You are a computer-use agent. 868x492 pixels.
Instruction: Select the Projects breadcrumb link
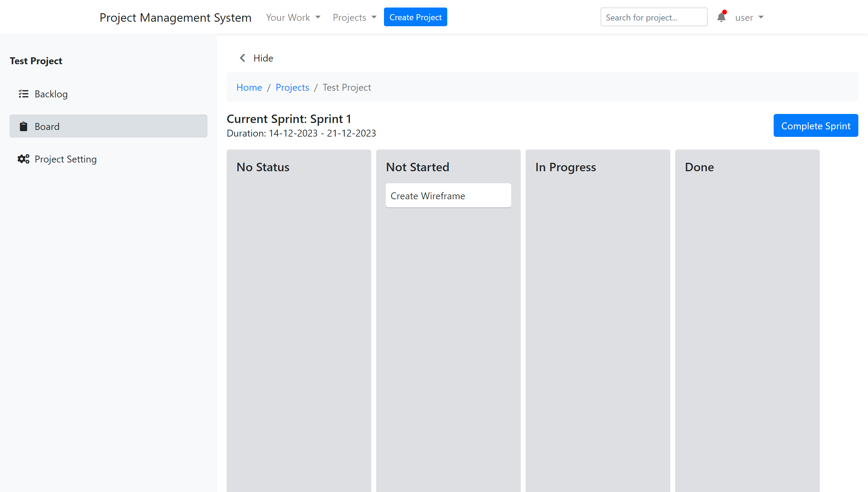[x=291, y=88]
